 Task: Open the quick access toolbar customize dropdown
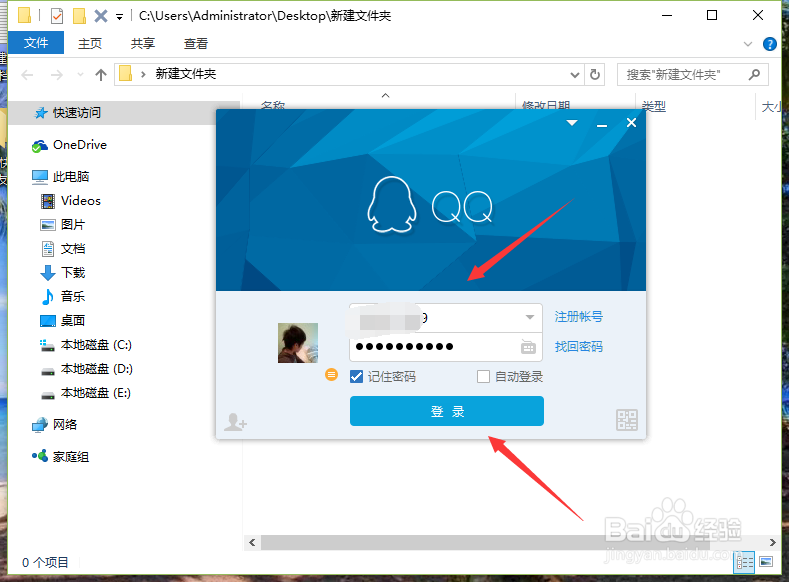[120, 17]
